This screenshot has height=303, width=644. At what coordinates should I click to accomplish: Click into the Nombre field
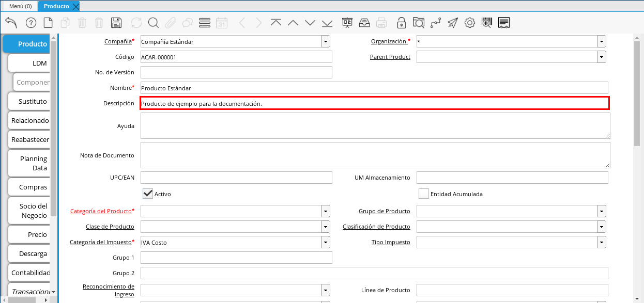point(374,88)
